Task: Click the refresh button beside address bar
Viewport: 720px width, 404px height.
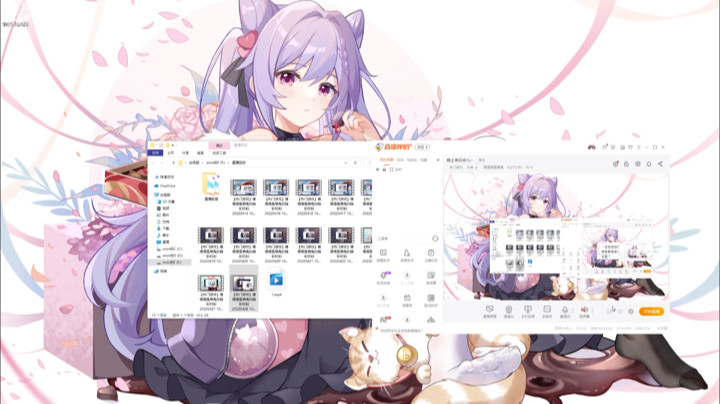Action: (355, 163)
